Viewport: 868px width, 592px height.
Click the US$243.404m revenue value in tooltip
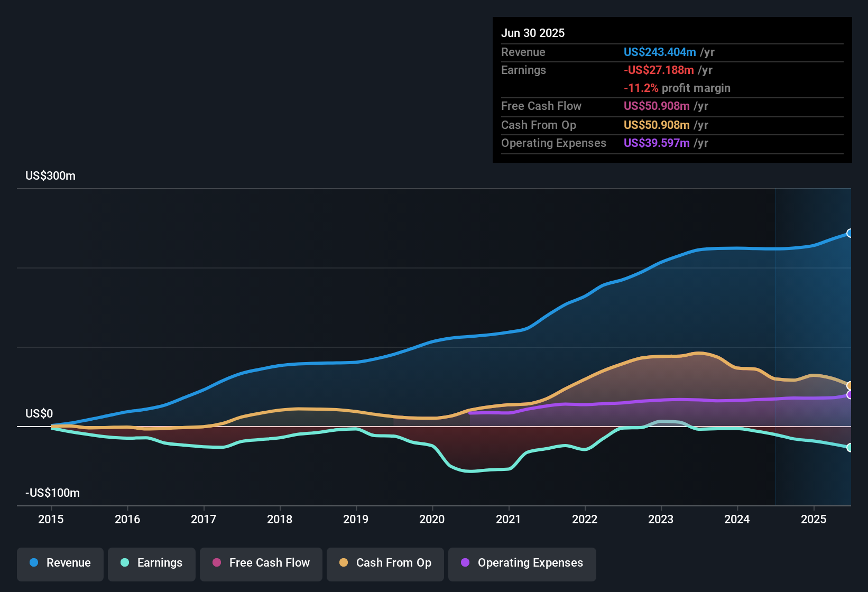659,52
